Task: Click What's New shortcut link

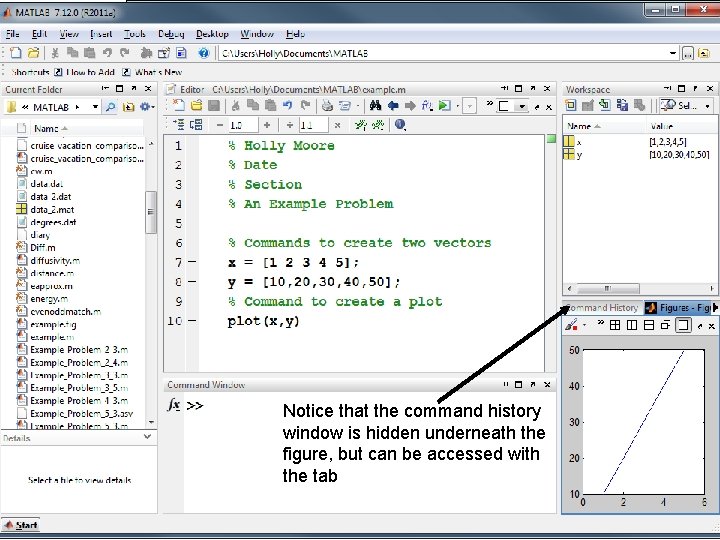Action: click(152, 72)
